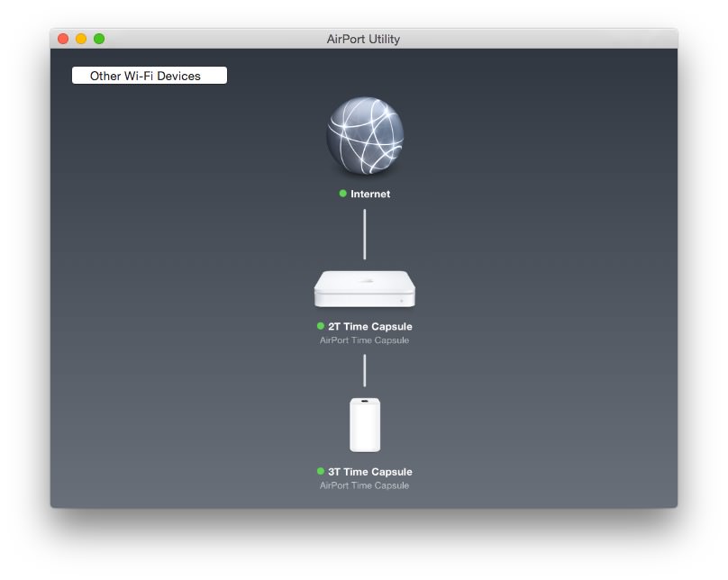The height and width of the screenshot is (580, 728).
Task: Click the 3T Time Capsule label
Action: pos(370,472)
